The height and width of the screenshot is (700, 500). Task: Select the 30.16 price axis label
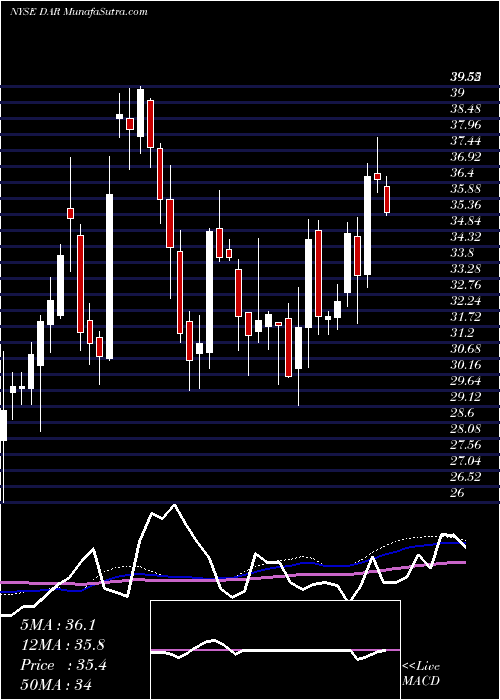pyautogui.click(x=465, y=365)
